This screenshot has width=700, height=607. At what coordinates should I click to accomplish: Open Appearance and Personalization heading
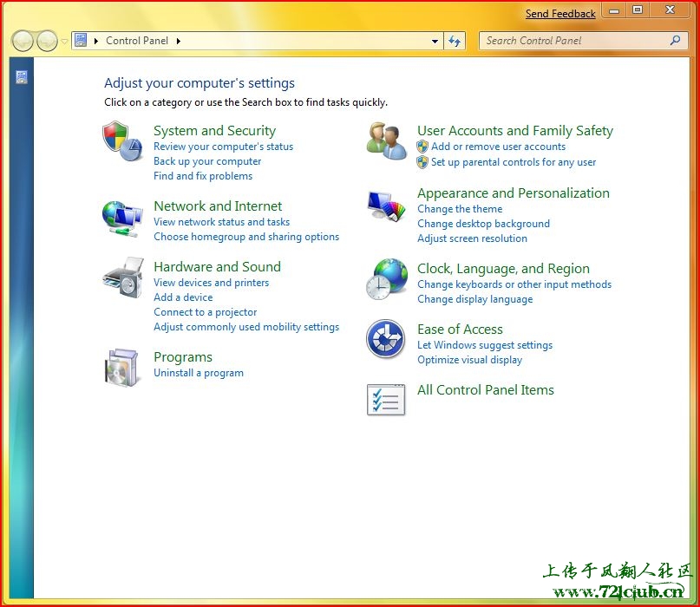click(514, 193)
